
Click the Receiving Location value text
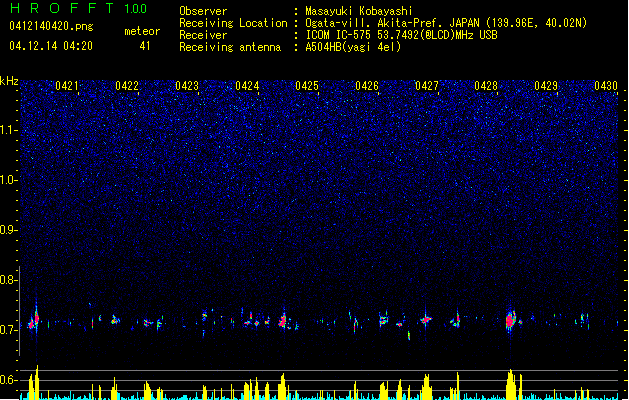(446, 23)
